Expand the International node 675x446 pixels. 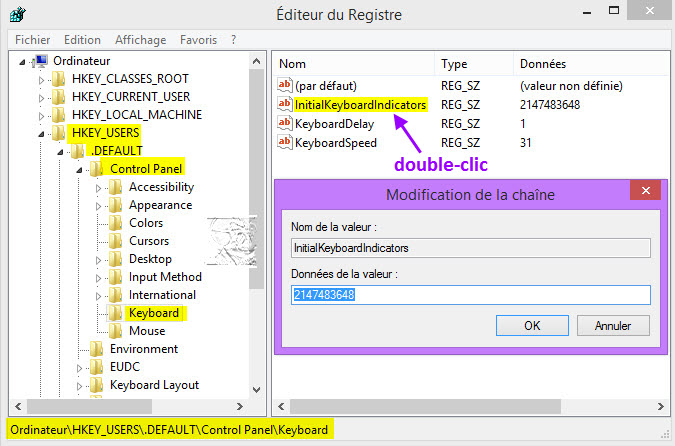pyautogui.click(x=98, y=296)
